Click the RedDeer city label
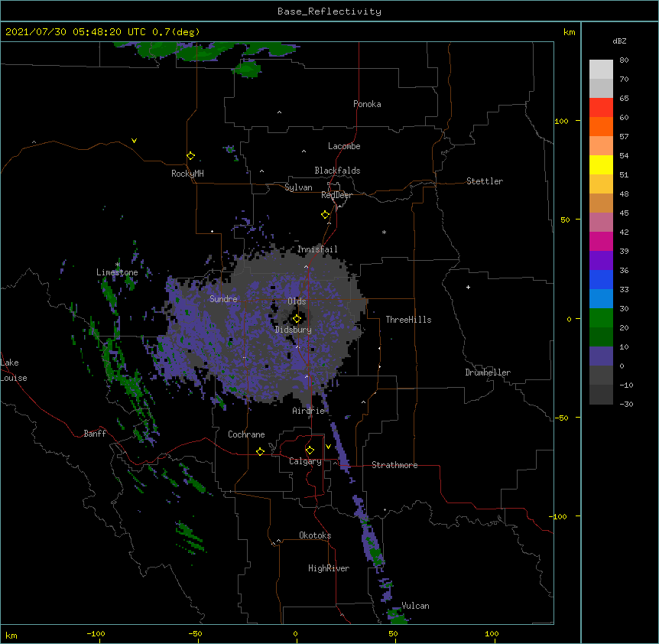This screenshot has width=659, height=644. pos(336,195)
